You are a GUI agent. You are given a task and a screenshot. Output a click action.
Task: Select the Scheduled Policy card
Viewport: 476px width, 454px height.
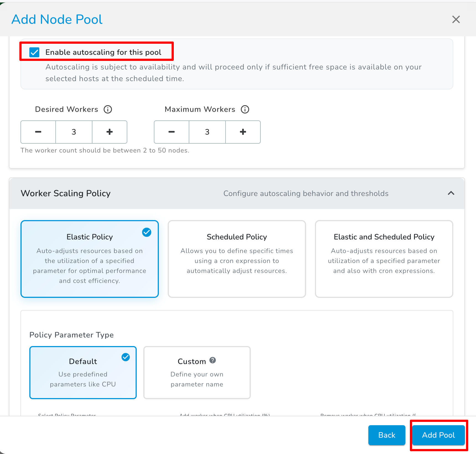point(237,259)
